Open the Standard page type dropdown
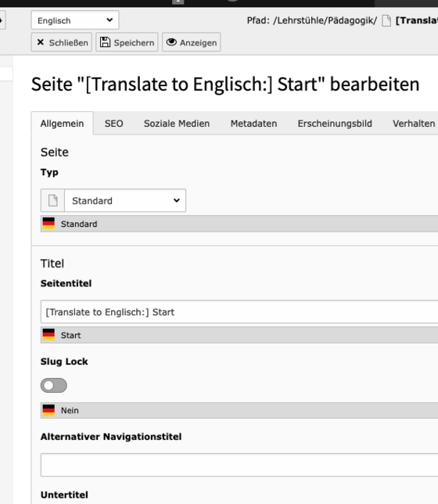Viewport: 438px width, 504px height. pyautogui.click(x=125, y=200)
